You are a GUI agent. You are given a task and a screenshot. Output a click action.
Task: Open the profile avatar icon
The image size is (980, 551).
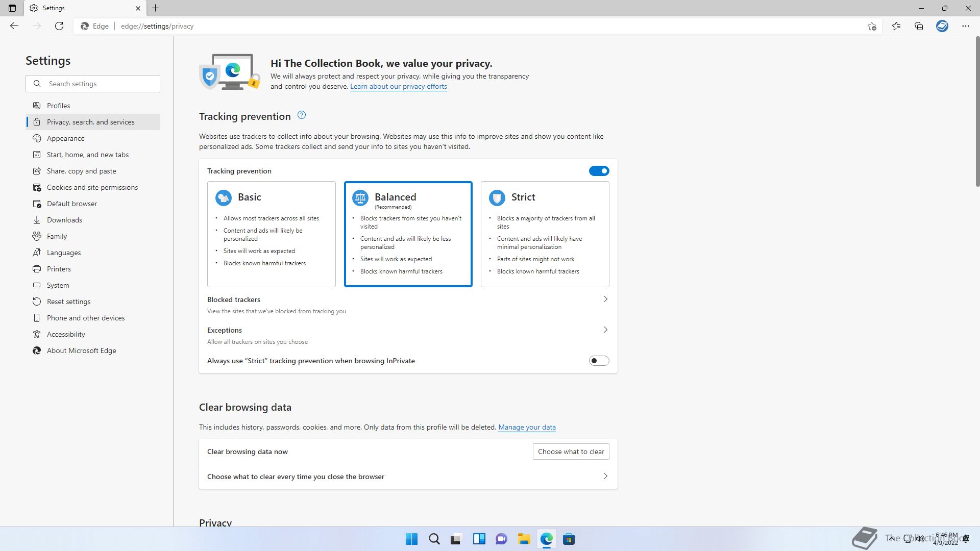click(x=942, y=26)
